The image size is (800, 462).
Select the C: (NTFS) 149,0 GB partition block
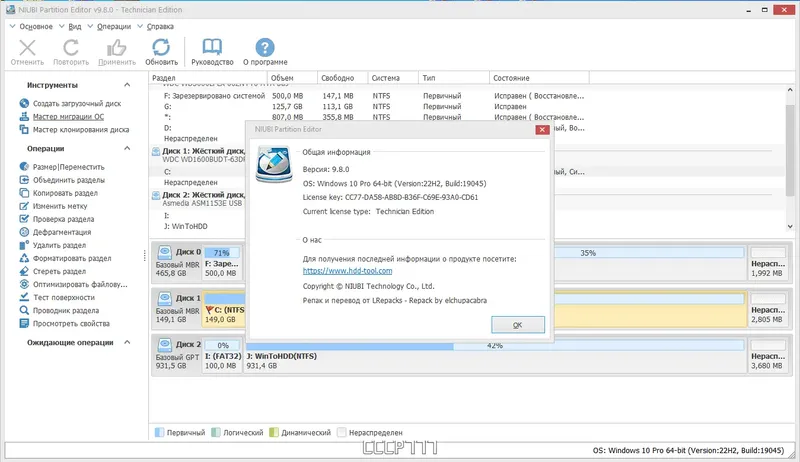click(224, 309)
